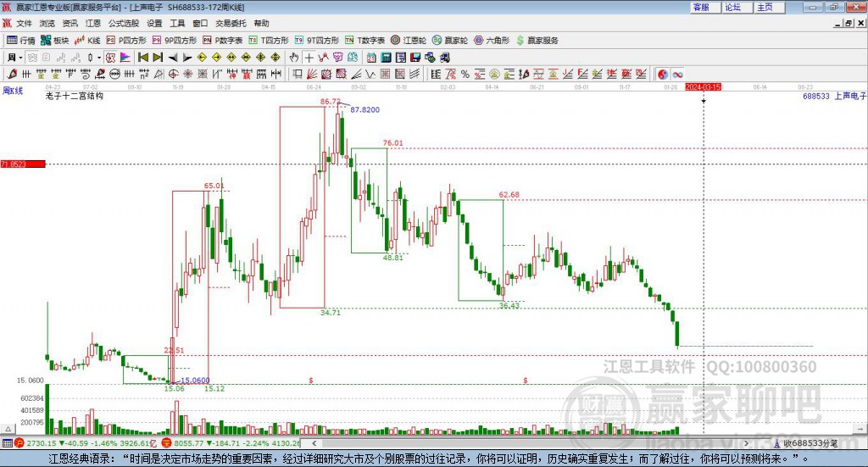Viewport: 868px width, 467px height.
Task: Open 赢家服务 with dollar icon
Action: coord(537,41)
